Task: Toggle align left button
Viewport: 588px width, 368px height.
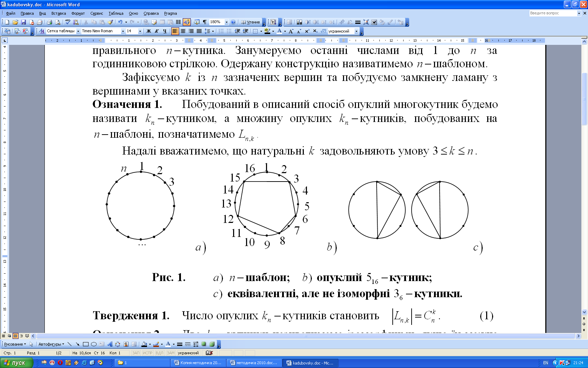Action: [175, 31]
